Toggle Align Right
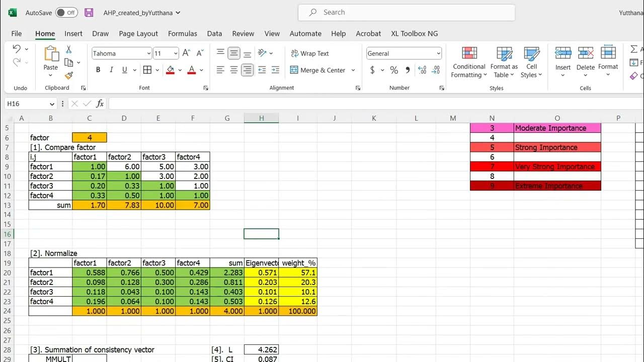Viewport: 644px width, 362px height. pos(247,70)
